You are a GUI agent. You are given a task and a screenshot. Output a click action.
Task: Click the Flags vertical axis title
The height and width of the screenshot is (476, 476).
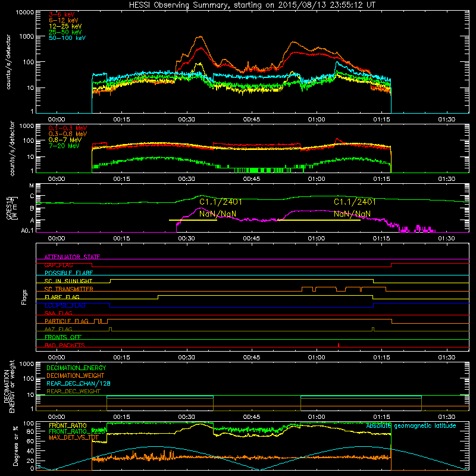pyautogui.click(x=24, y=297)
